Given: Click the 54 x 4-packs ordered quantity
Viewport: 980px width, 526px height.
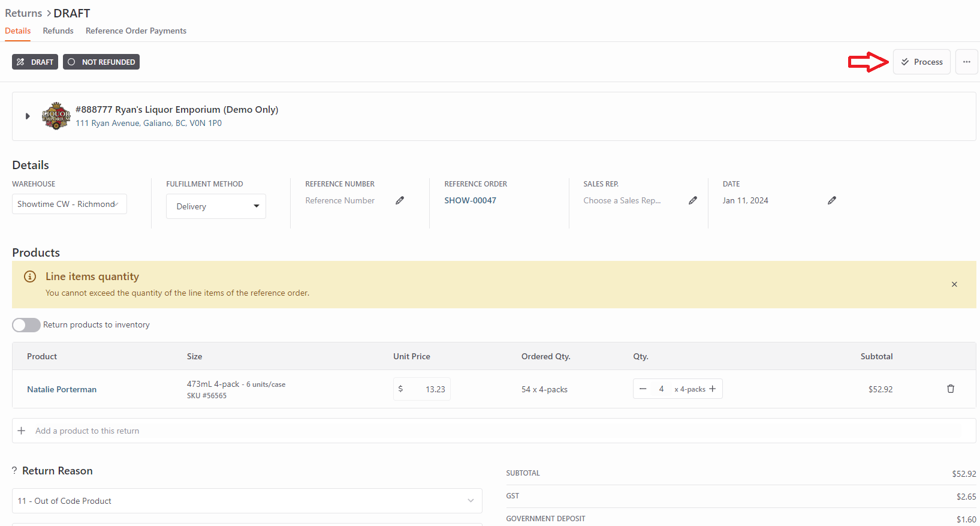Looking at the screenshot, I should 544,389.
